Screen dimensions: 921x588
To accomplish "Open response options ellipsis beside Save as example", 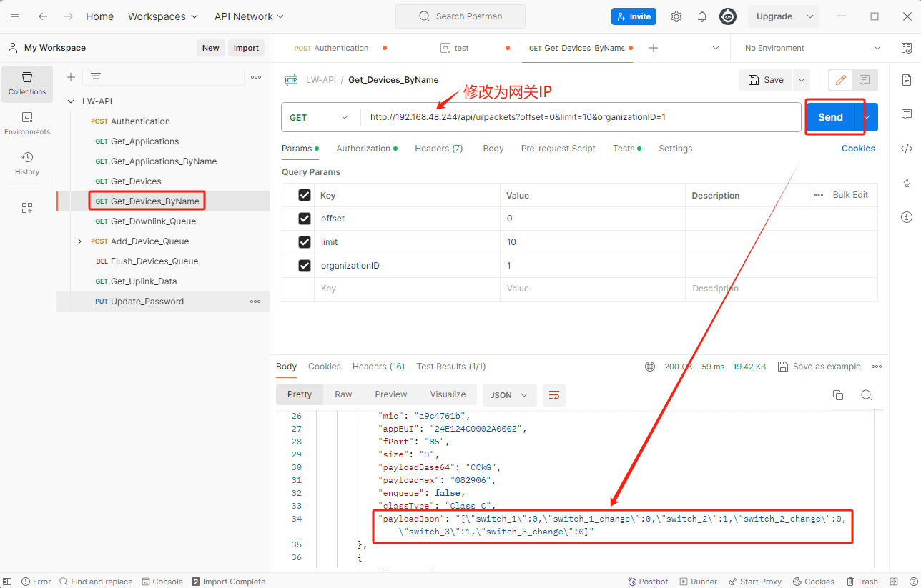I will coord(877,367).
